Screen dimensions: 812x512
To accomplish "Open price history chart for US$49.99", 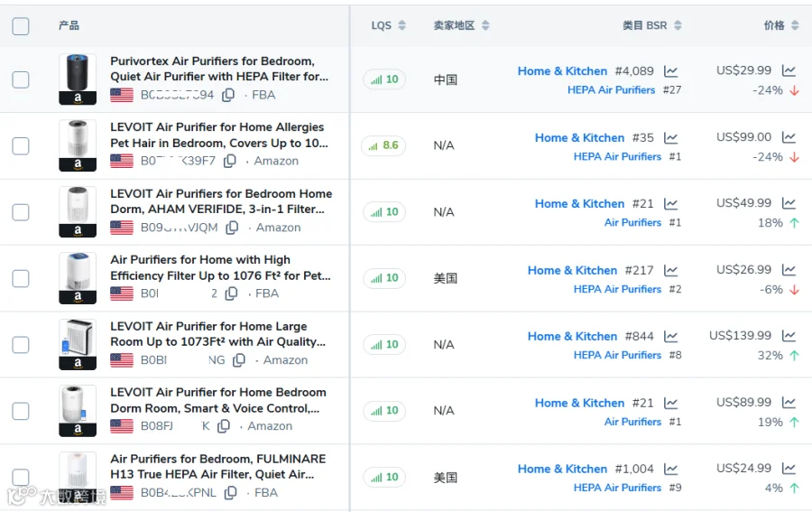I will 789,202.
